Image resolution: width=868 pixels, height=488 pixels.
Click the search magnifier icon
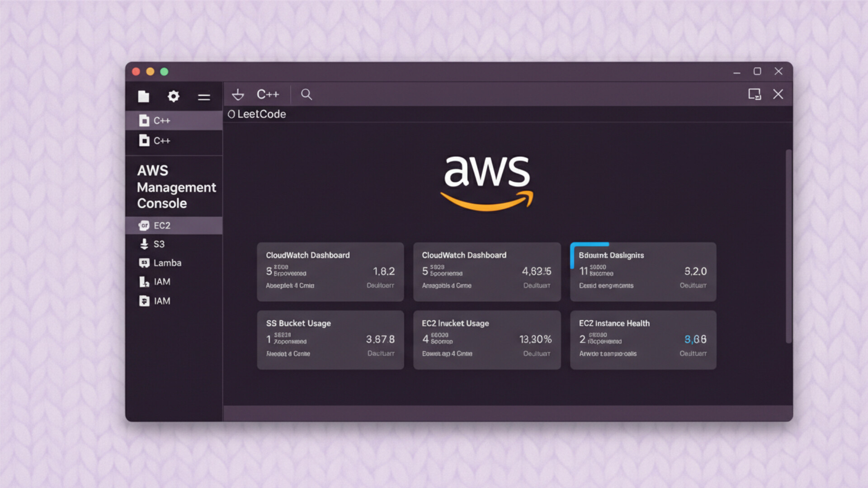[307, 94]
